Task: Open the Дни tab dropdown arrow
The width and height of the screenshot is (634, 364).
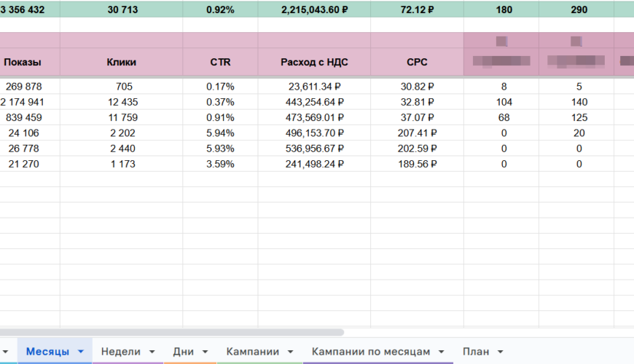Action: pos(205,352)
